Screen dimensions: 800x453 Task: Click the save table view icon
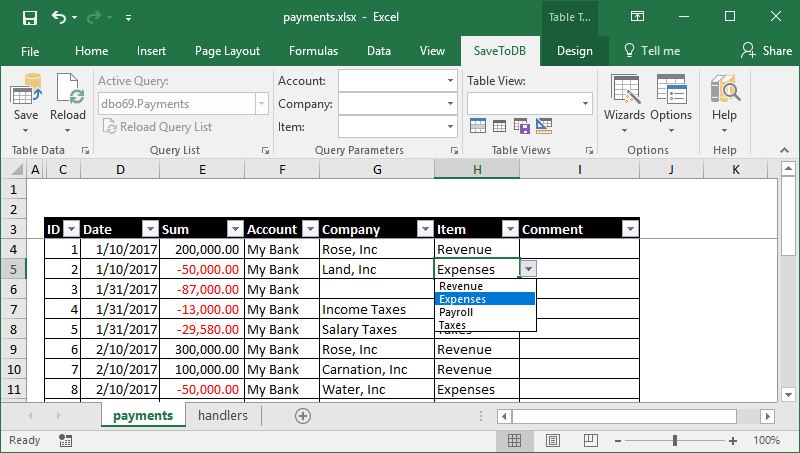coord(521,125)
